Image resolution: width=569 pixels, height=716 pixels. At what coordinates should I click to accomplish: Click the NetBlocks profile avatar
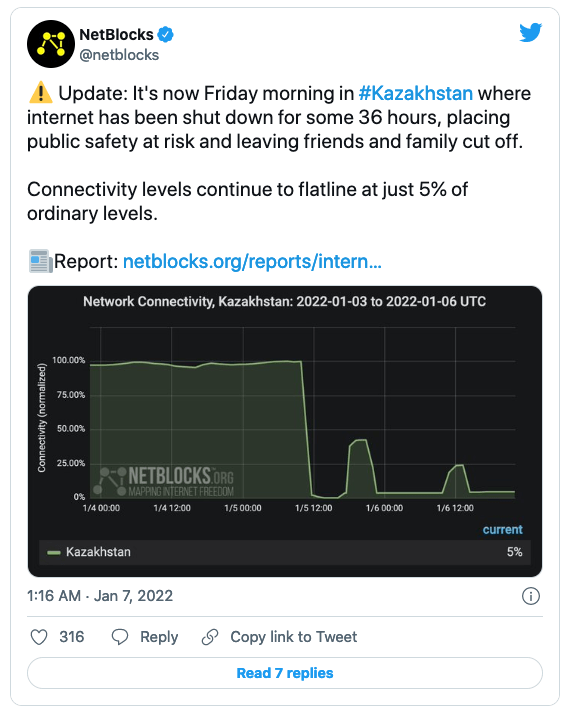[x=51, y=44]
